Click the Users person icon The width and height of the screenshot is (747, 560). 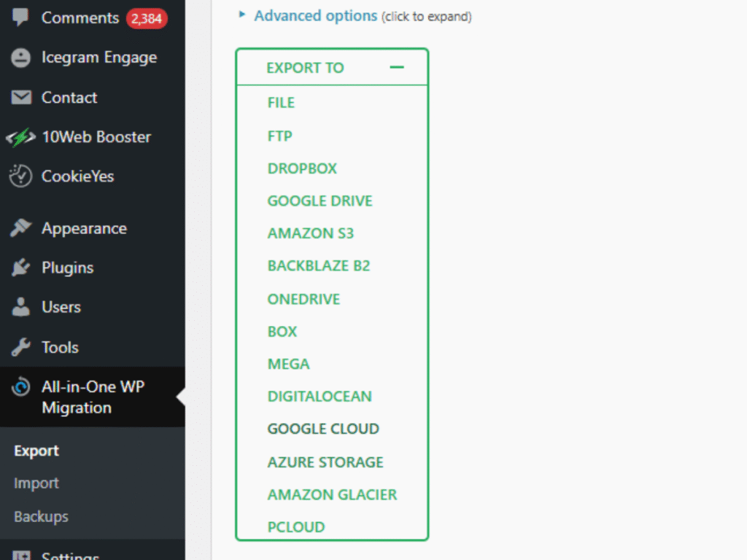click(20, 307)
